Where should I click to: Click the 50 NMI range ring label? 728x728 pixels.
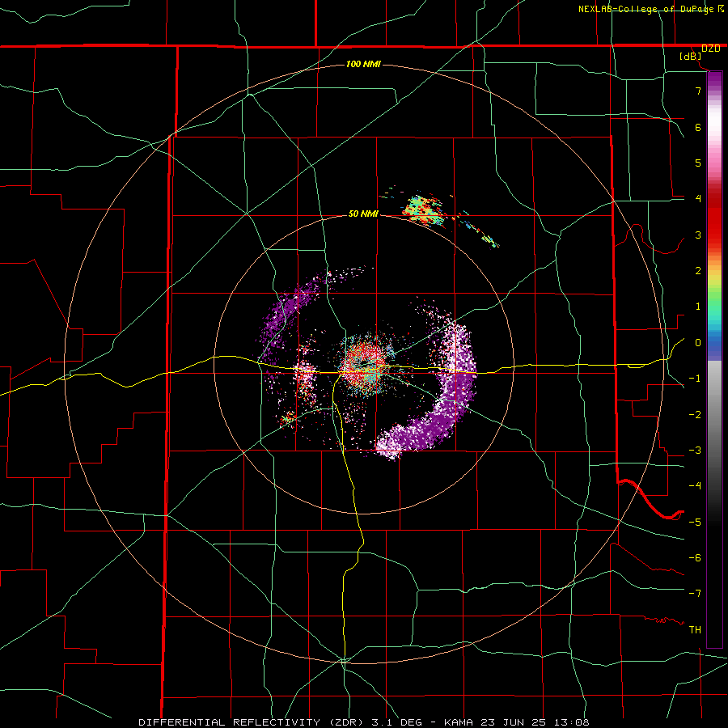363,214
